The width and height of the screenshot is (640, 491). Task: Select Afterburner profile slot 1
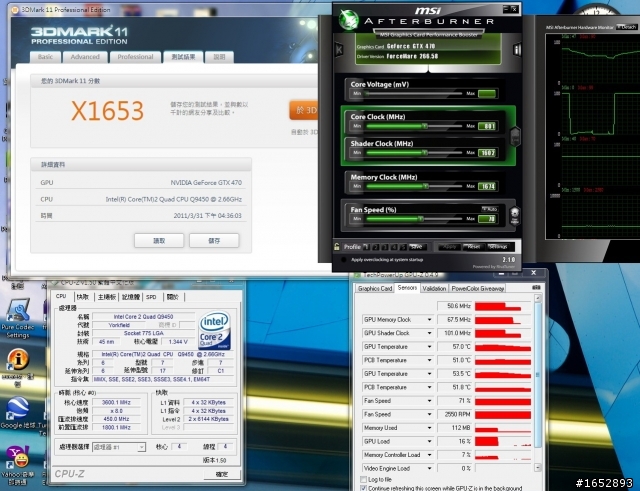click(x=367, y=247)
